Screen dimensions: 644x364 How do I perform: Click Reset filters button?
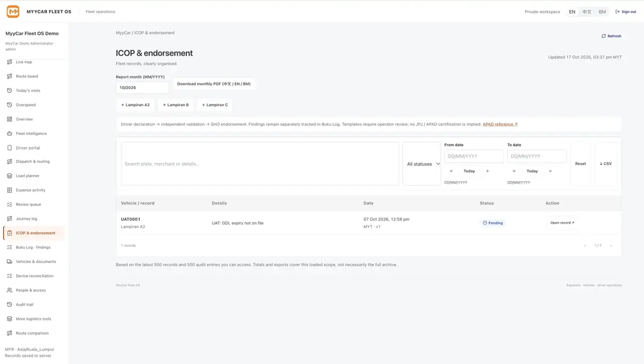point(581,164)
